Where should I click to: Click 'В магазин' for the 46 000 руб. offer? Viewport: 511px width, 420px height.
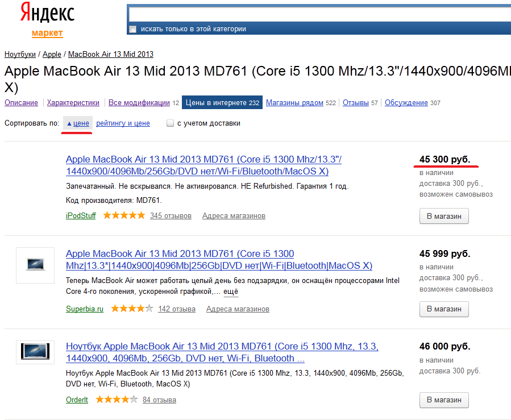pyautogui.click(x=444, y=400)
